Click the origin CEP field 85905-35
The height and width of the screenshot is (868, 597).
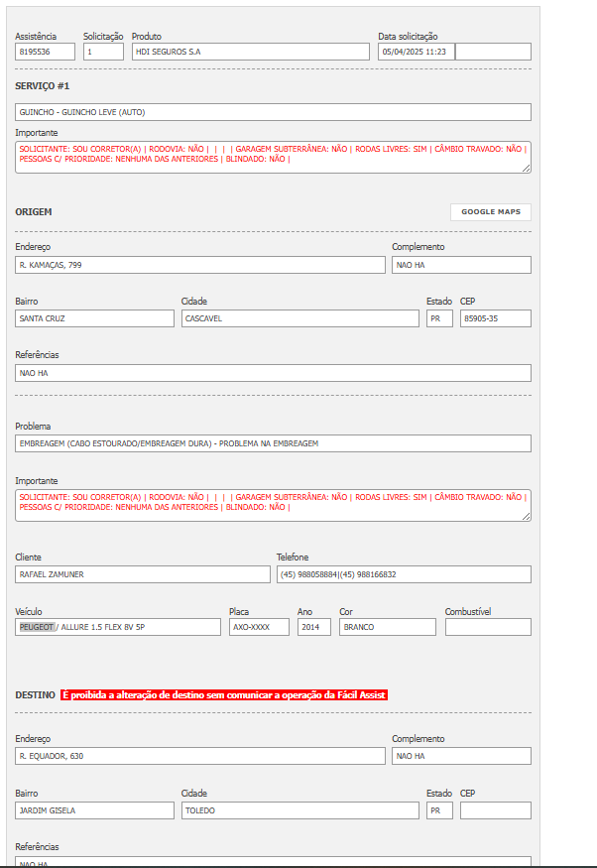pyautogui.click(x=496, y=318)
